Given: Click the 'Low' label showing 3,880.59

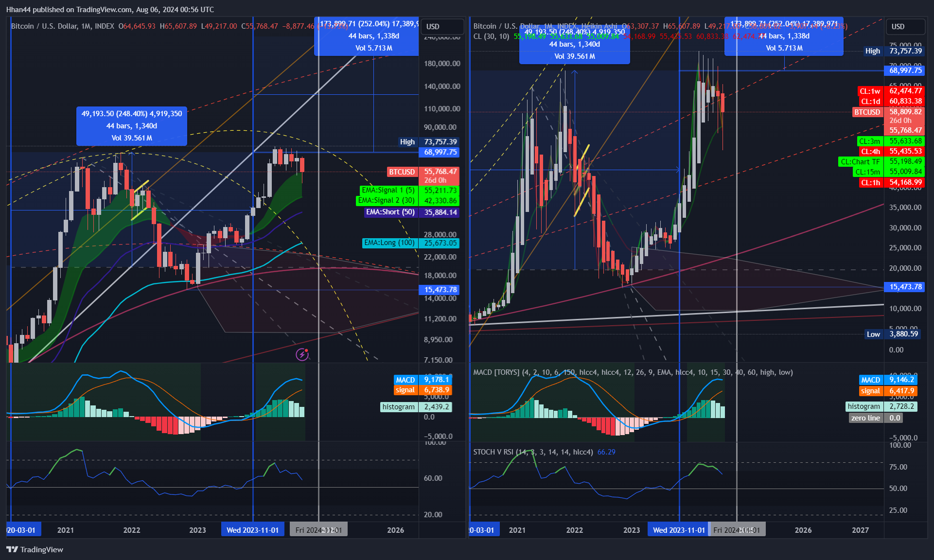Looking at the screenshot, I should coord(873,334).
